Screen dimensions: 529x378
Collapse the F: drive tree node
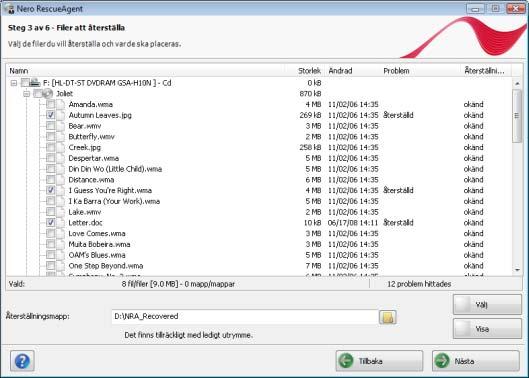tap(13, 83)
